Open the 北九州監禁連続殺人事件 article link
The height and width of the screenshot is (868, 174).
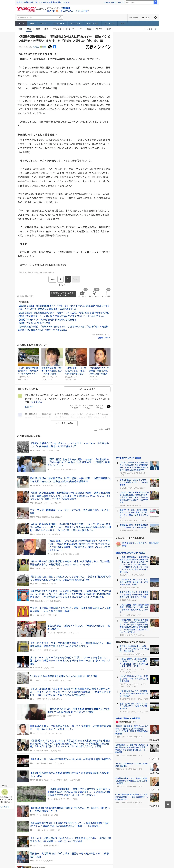coord(70,563)
